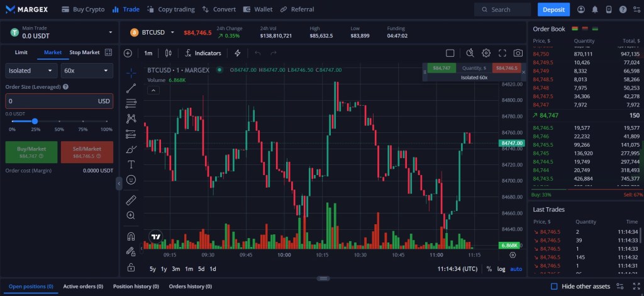Open the quick lightning trade icon
The height and width of the screenshot is (296, 644).
point(237,53)
